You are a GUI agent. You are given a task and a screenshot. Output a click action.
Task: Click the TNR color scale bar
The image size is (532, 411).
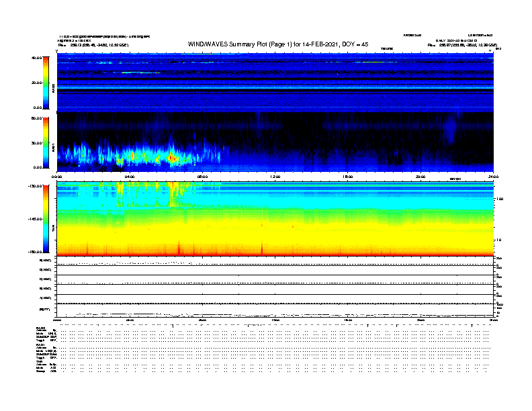46,219
